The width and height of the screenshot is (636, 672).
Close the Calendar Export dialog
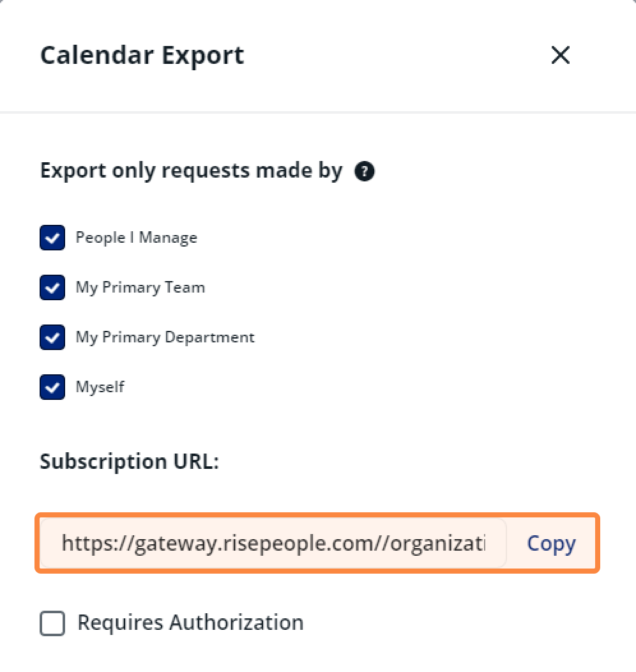coord(560,56)
